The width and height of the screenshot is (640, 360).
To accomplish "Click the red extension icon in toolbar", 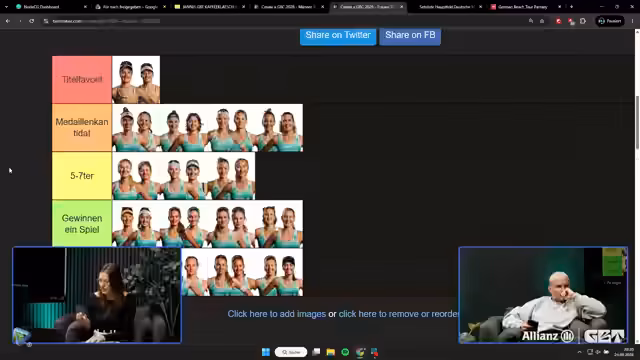I will point(558,21).
